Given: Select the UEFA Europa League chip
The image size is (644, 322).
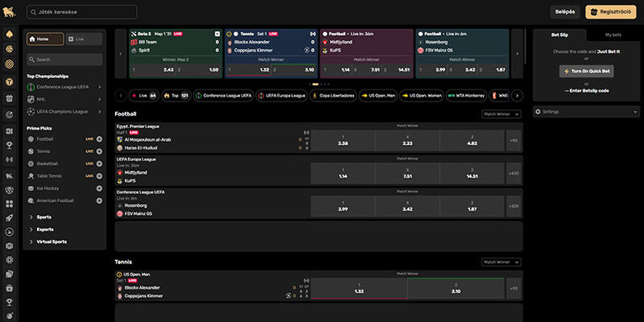Looking at the screenshot, I should [281, 96].
